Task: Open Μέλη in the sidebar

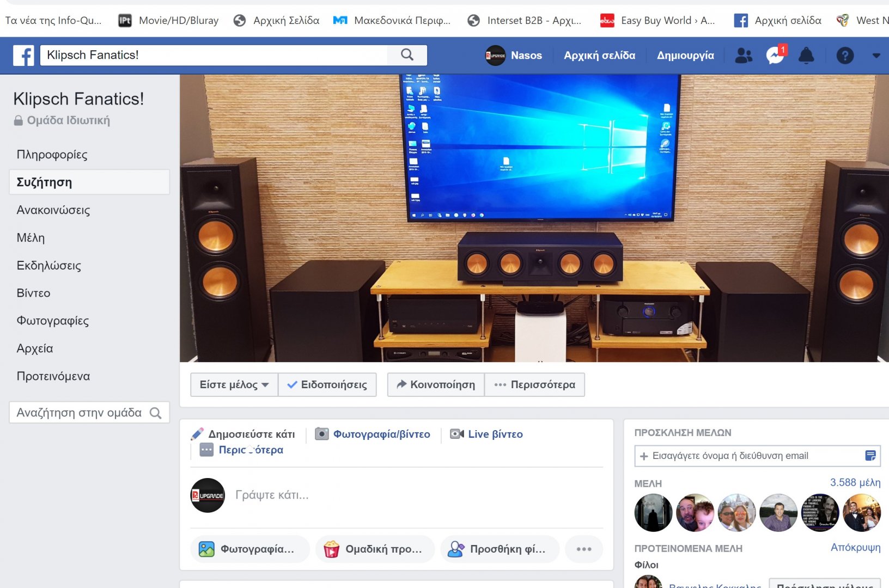Action: click(x=31, y=238)
